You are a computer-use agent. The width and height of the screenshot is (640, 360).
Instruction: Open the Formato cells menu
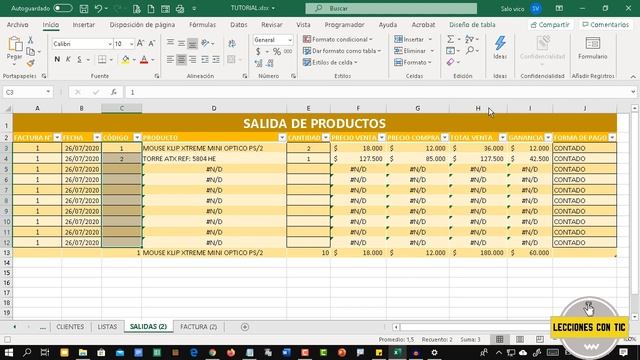tap(413, 62)
